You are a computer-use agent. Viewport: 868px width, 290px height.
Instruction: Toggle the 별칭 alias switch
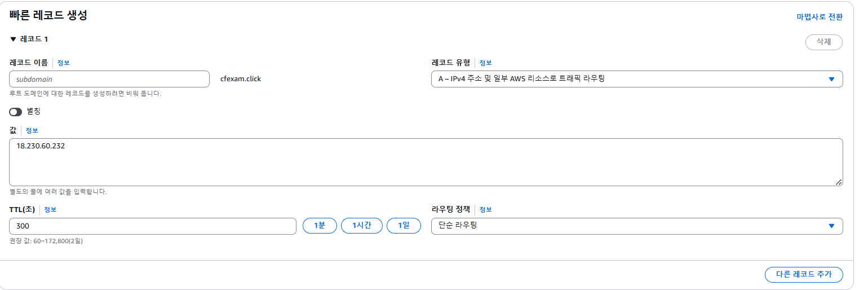(x=16, y=112)
